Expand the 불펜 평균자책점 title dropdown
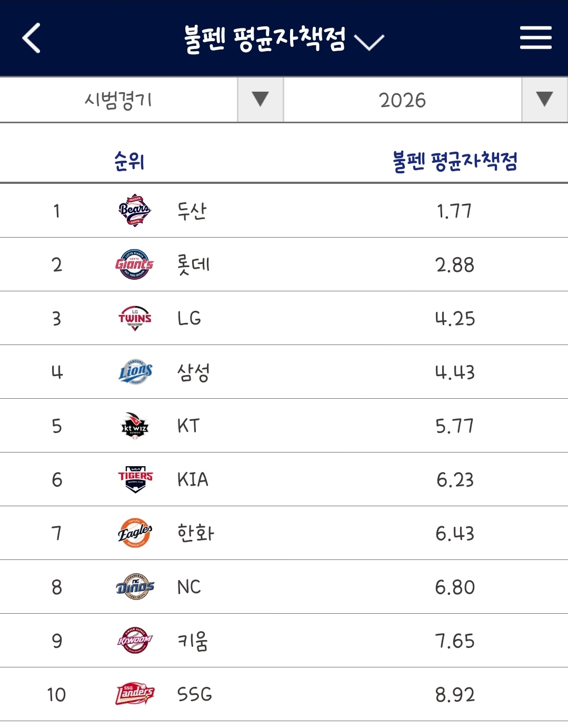 pyautogui.click(x=284, y=39)
